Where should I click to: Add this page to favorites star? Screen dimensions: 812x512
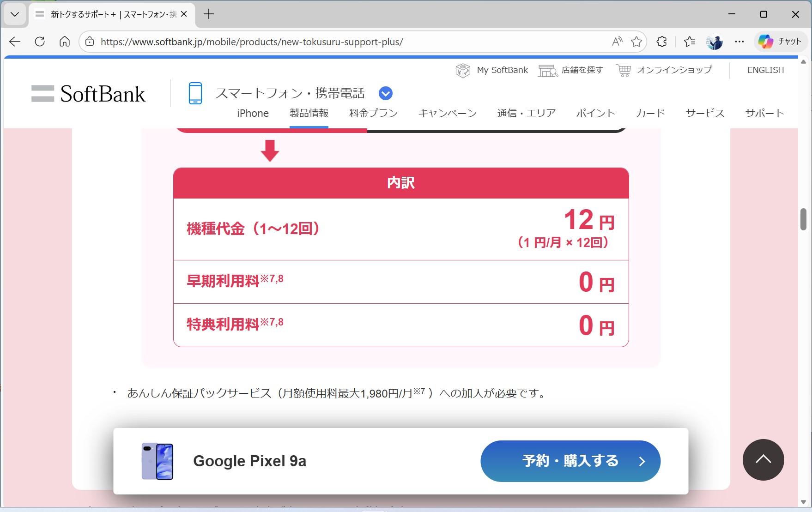click(637, 42)
